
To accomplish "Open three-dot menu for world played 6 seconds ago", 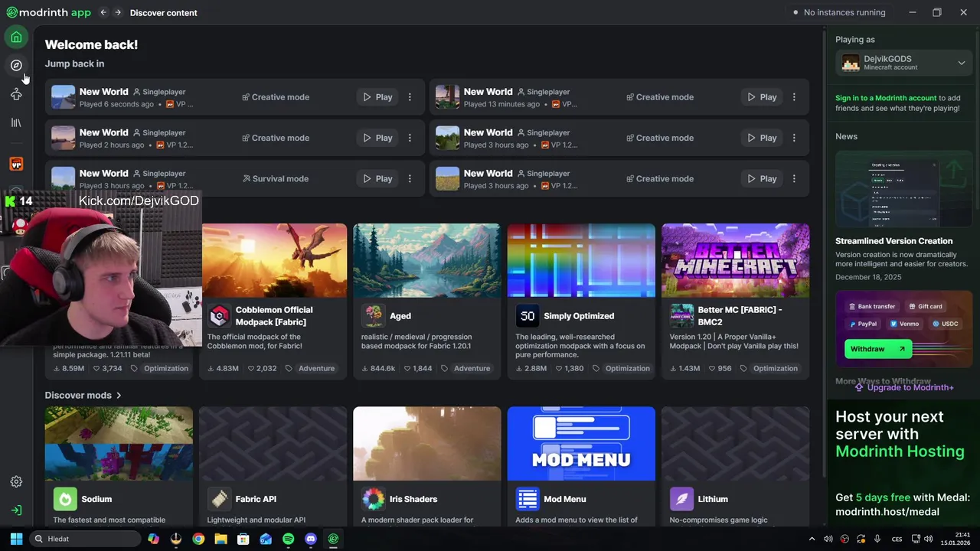I will tap(410, 97).
